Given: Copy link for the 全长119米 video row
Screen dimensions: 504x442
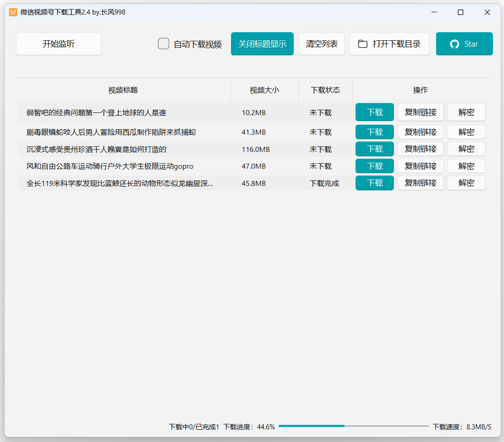Looking at the screenshot, I should (x=420, y=183).
